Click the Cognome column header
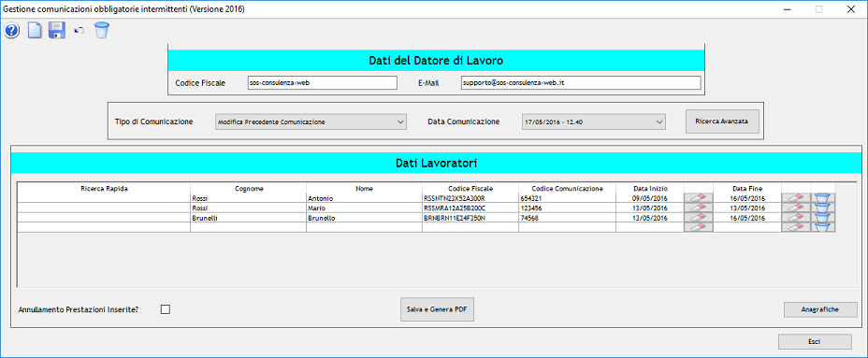 pos(249,189)
